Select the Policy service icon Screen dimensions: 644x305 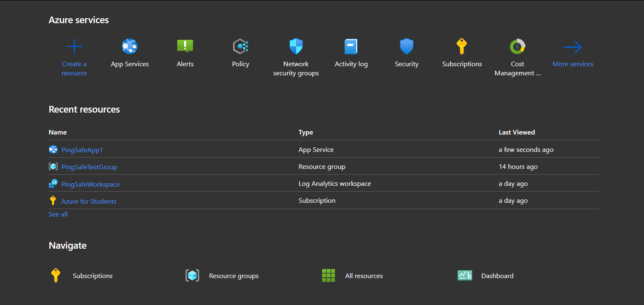point(240,47)
